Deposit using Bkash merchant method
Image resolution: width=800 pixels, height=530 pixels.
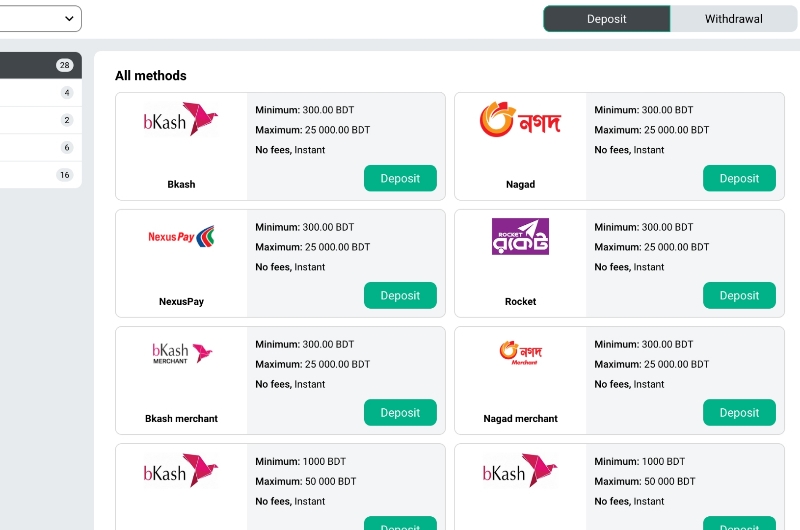click(x=400, y=412)
